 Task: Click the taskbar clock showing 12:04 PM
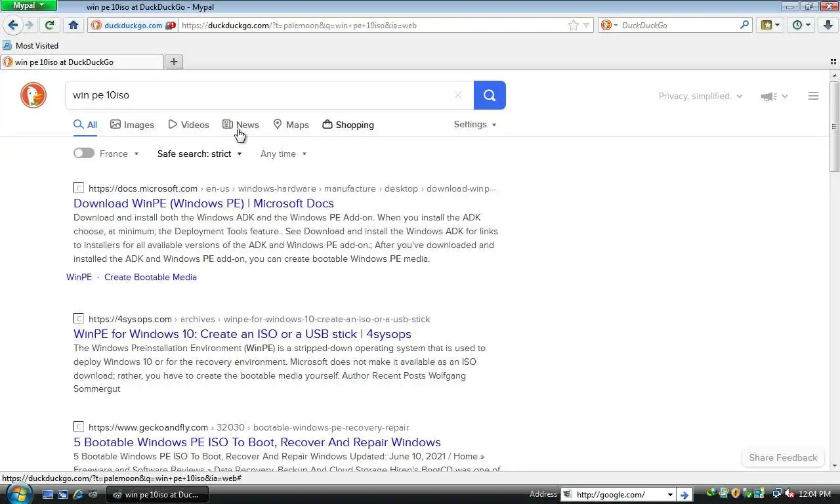[815, 494]
